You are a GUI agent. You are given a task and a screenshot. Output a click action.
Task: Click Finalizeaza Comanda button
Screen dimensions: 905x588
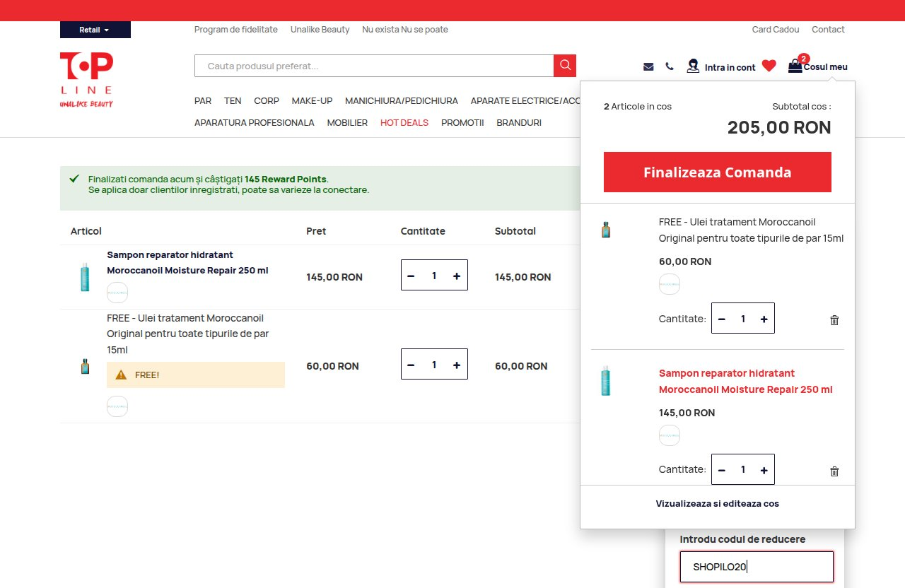pyautogui.click(x=718, y=172)
